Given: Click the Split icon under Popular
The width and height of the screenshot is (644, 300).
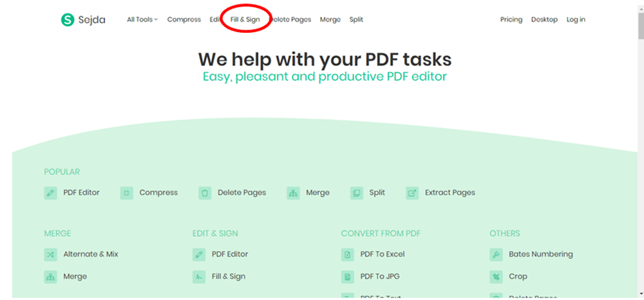Looking at the screenshot, I should pyautogui.click(x=357, y=192).
